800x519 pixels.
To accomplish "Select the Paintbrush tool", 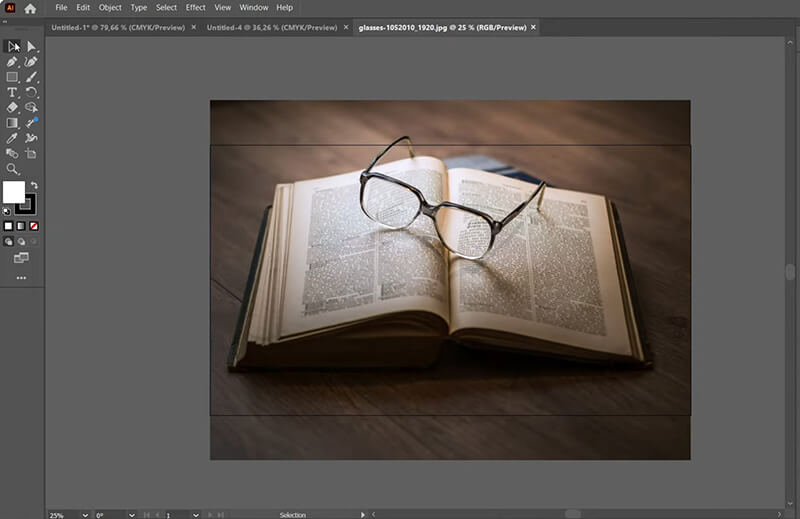I will pos(31,77).
